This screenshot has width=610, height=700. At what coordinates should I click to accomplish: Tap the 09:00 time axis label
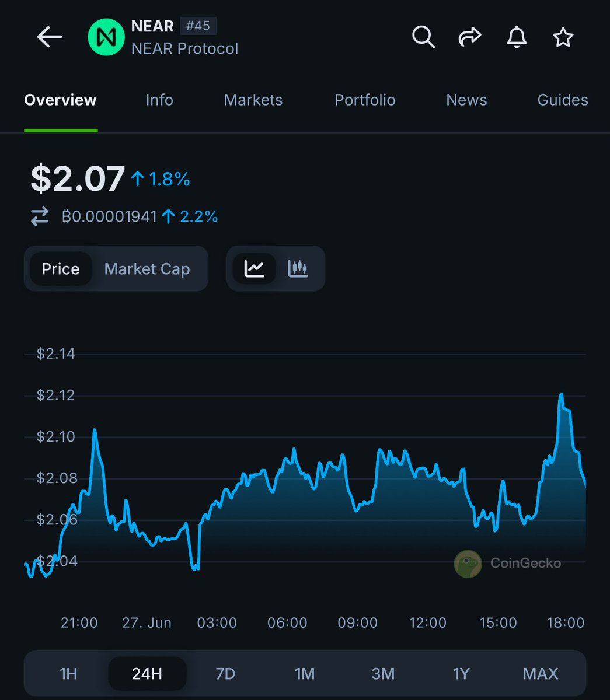coord(358,622)
